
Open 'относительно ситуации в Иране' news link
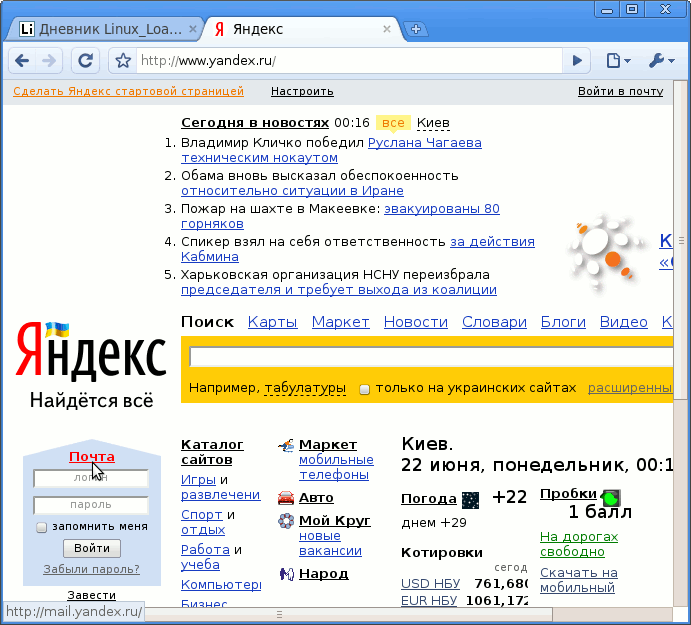point(292,191)
